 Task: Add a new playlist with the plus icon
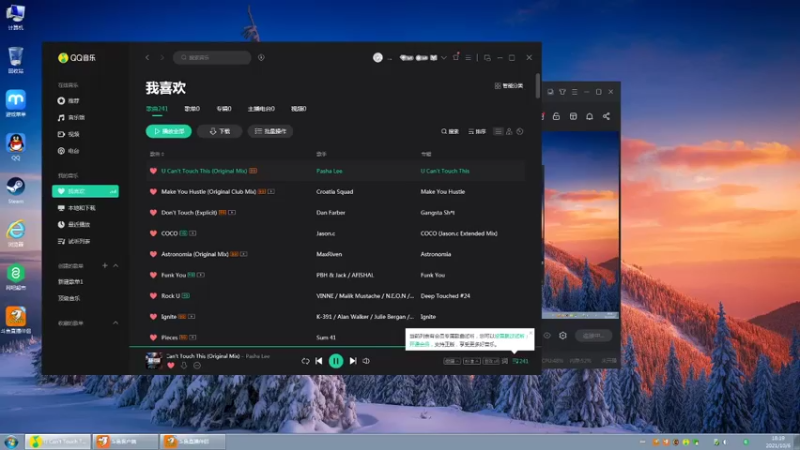point(105,265)
